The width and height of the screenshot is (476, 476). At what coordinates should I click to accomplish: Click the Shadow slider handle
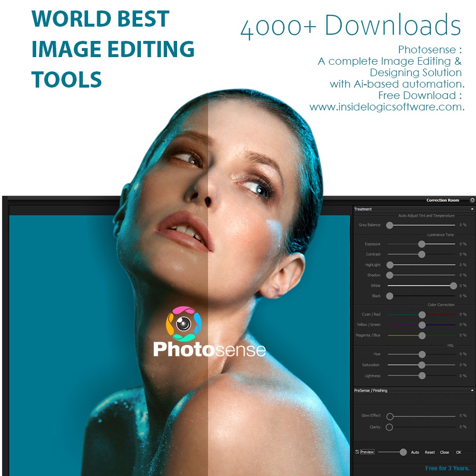389,275
